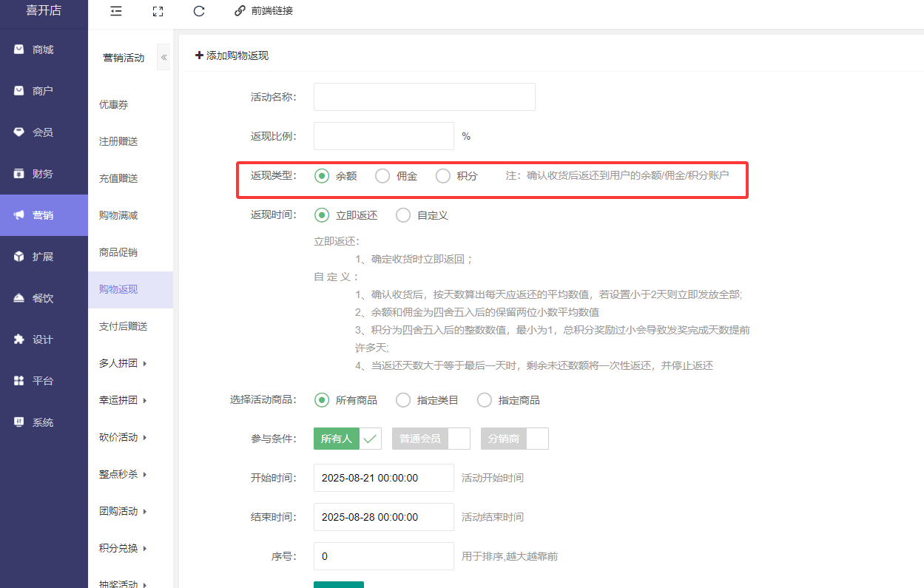Click the fullscreen icon in top bar

[x=157, y=11]
